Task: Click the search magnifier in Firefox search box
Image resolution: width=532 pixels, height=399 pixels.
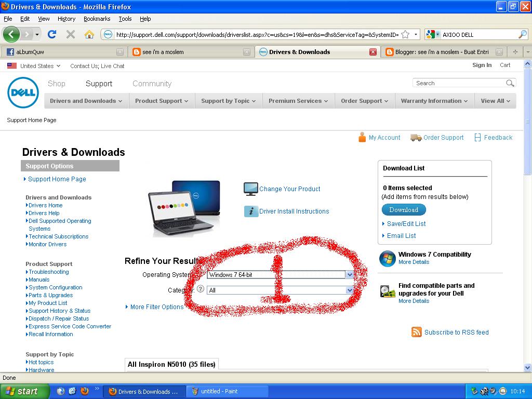Action: 523,34
